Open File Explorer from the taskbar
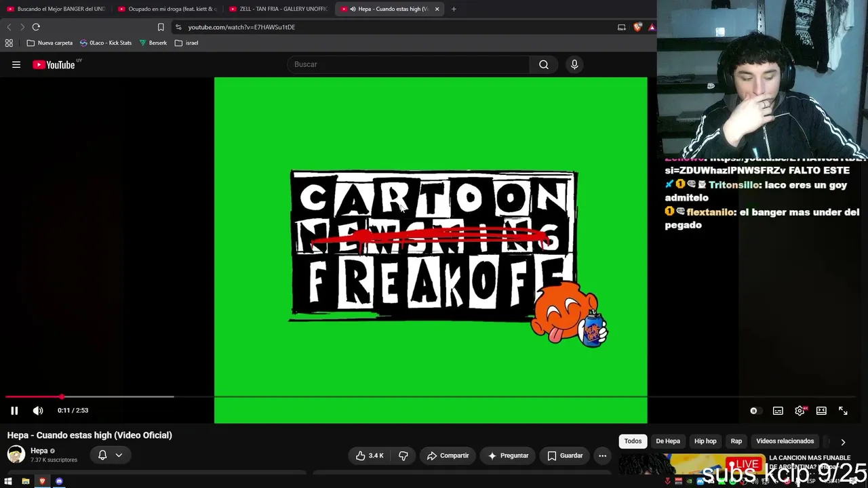Image resolution: width=868 pixels, height=488 pixels. [x=25, y=481]
